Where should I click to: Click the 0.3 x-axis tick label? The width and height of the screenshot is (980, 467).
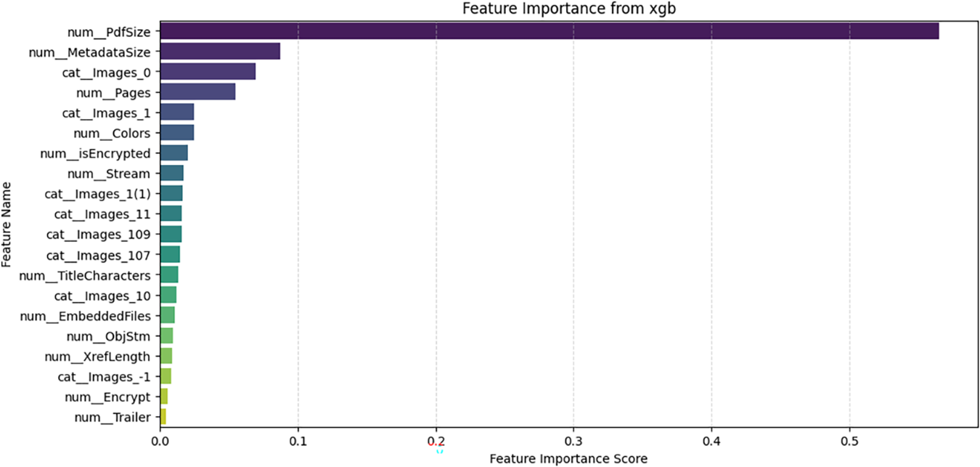pyautogui.click(x=573, y=441)
